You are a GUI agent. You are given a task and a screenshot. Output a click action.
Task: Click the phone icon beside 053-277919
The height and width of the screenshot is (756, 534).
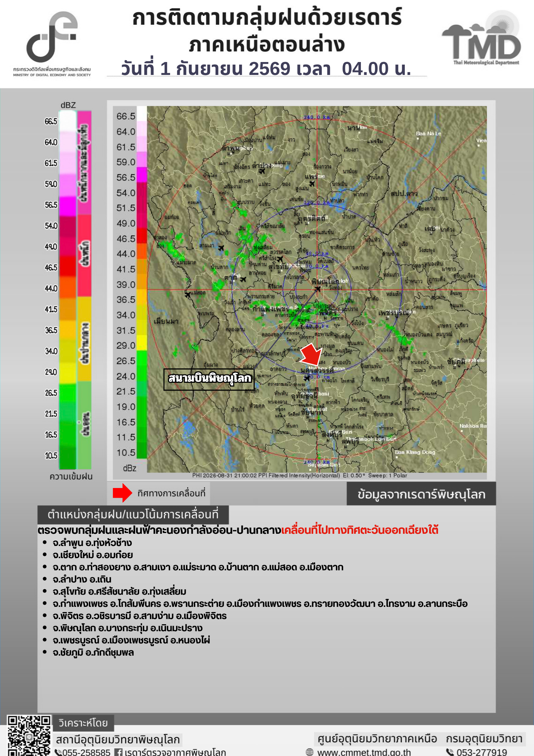[450, 752]
